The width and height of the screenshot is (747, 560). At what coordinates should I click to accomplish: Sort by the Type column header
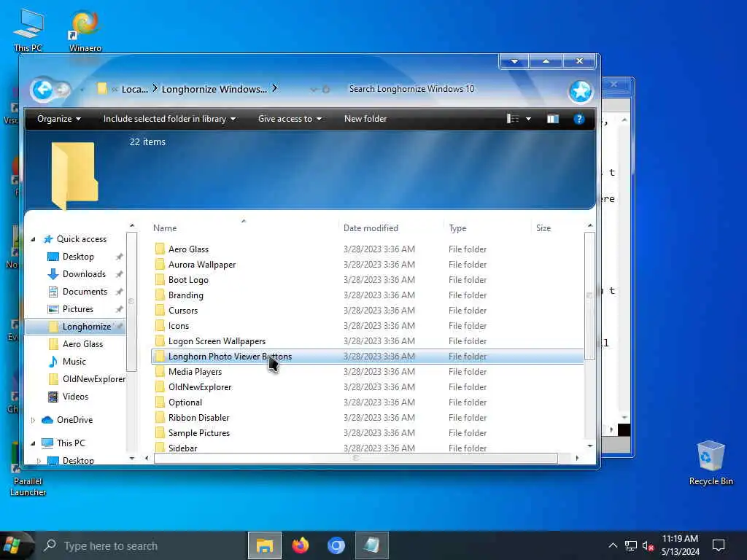(x=487, y=228)
